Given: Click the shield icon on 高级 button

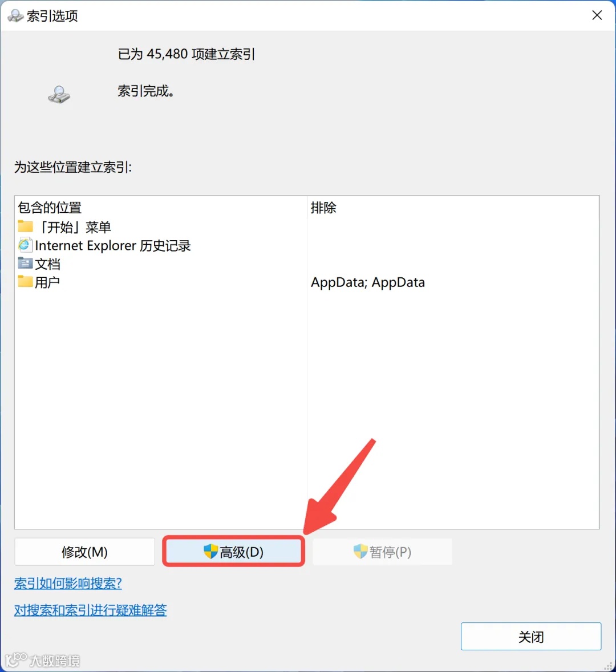Looking at the screenshot, I should (x=210, y=551).
